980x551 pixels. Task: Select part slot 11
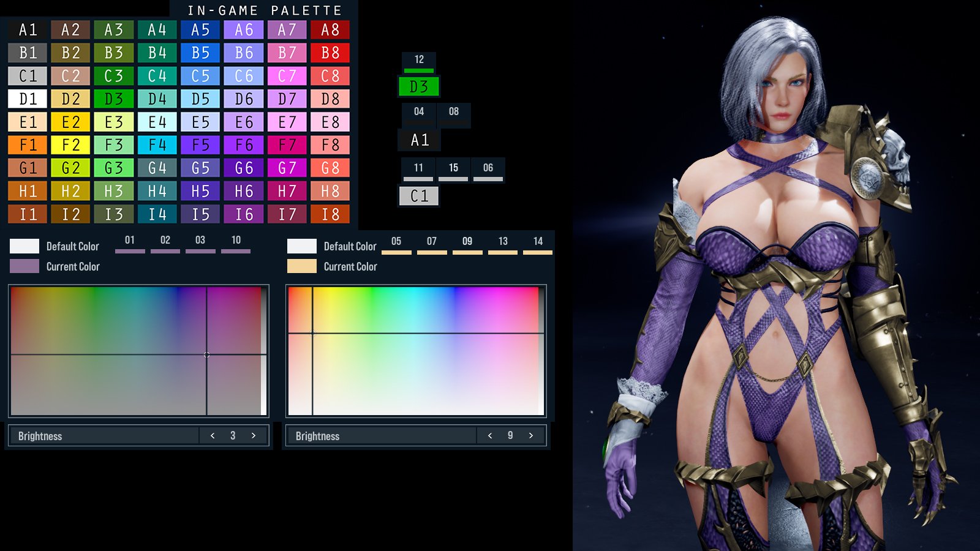pyautogui.click(x=418, y=170)
